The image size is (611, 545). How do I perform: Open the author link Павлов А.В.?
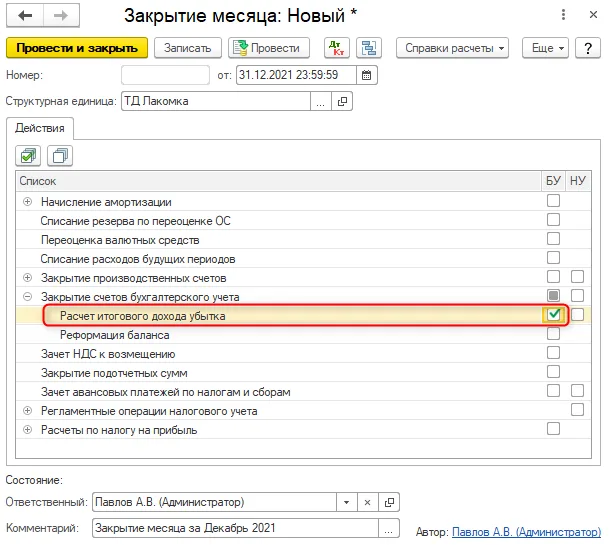pos(526,532)
